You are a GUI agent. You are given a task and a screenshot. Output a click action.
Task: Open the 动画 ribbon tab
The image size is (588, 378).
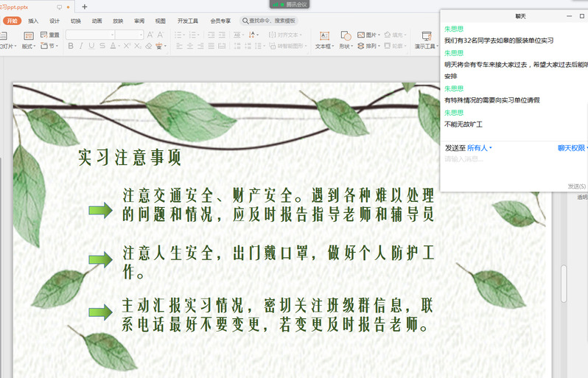tap(97, 21)
